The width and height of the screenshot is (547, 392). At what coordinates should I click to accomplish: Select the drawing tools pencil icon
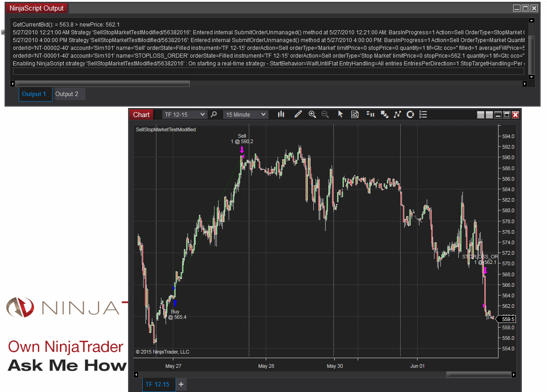pyautogui.click(x=298, y=114)
